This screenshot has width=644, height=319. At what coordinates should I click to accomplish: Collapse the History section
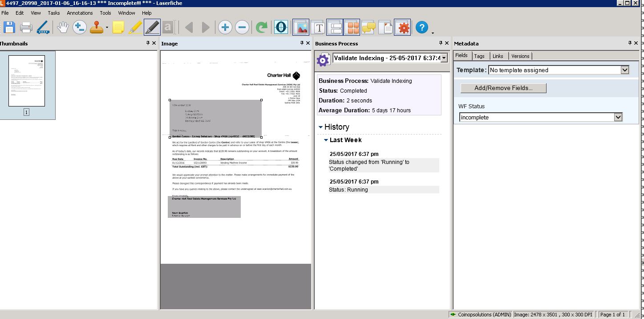(x=321, y=127)
